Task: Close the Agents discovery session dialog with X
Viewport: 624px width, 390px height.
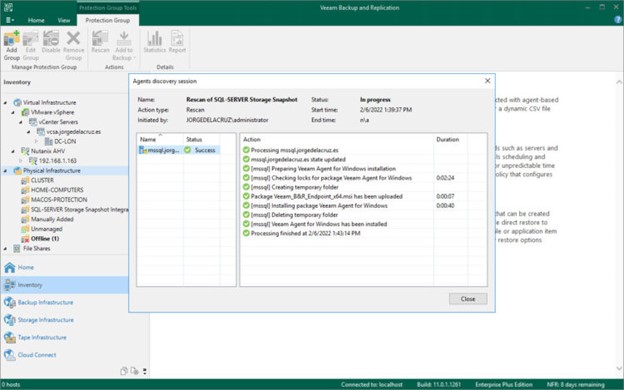Action: (x=488, y=81)
